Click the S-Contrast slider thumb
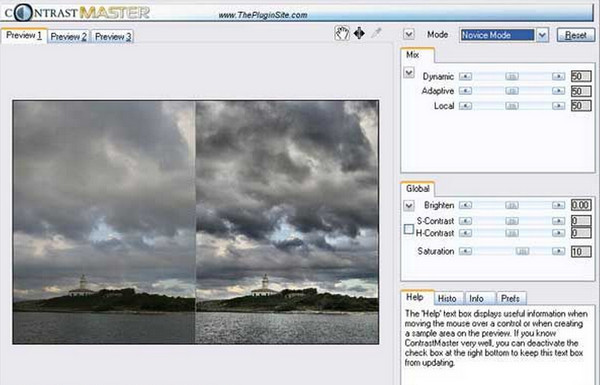The height and width of the screenshot is (385, 600). (x=512, y=221)
